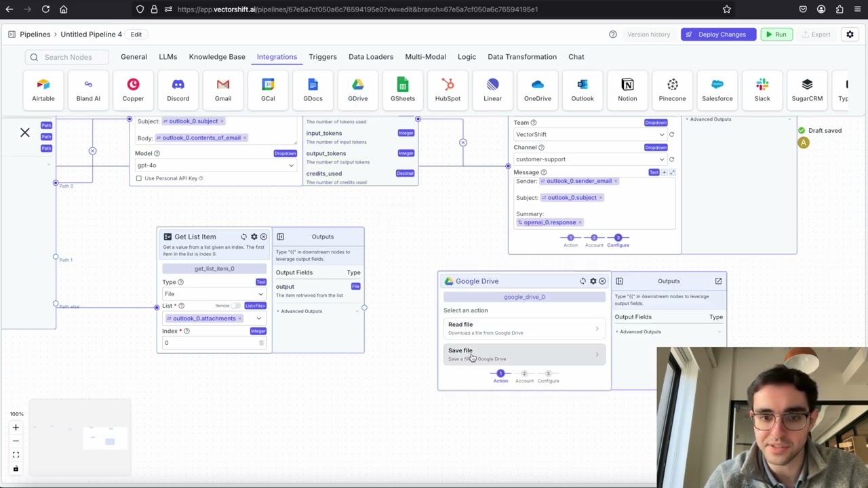Choose the Read file action

pos(524,328)
